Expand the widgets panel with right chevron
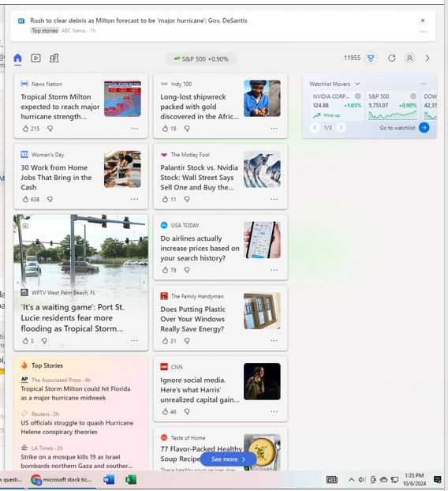The height and width of the screenshot is (491, 448). tap(427, 58)
